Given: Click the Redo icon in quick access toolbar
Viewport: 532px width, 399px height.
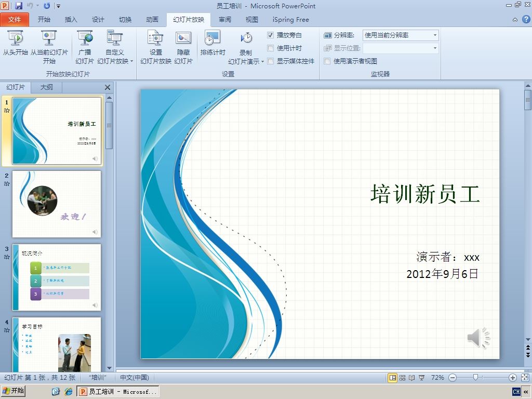Looking at the screenshot, I should (x=47, y=6).
